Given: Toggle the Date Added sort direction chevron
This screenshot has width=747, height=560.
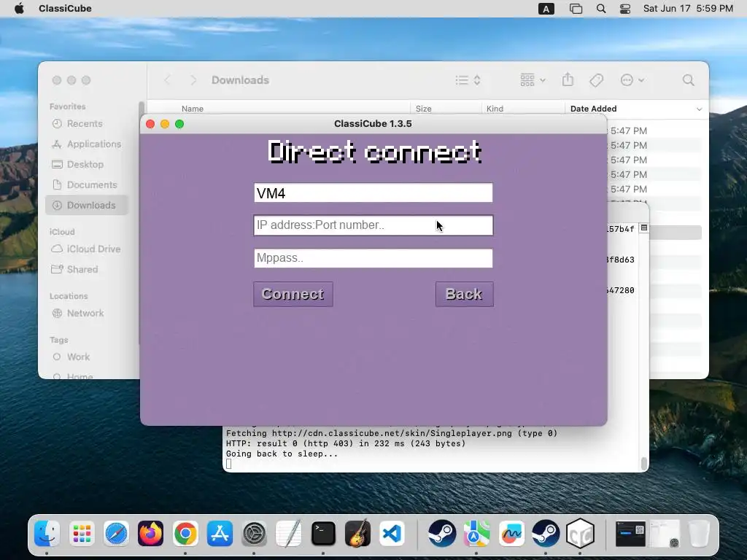Looking at the screenshot, I should tap(699, 109).
